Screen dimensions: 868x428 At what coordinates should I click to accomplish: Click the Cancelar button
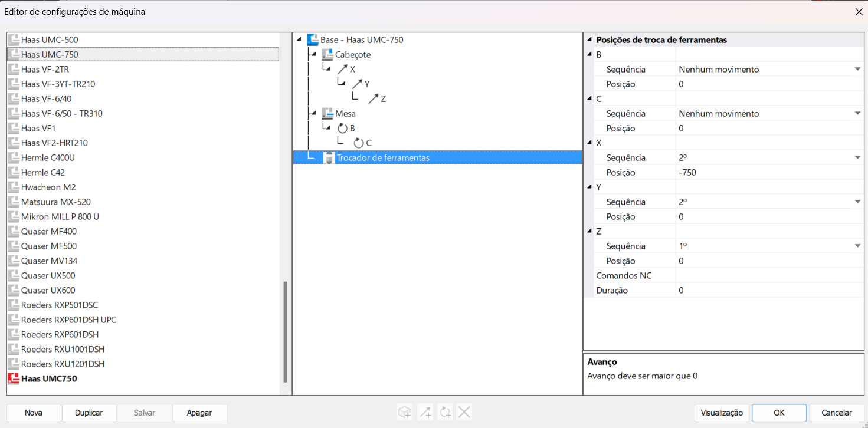pos(837,413)
